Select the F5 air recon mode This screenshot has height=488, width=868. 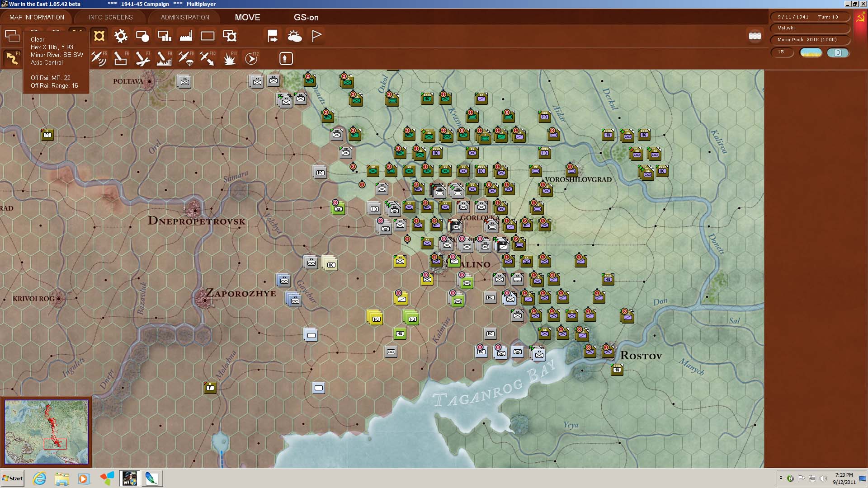point(99,58)
